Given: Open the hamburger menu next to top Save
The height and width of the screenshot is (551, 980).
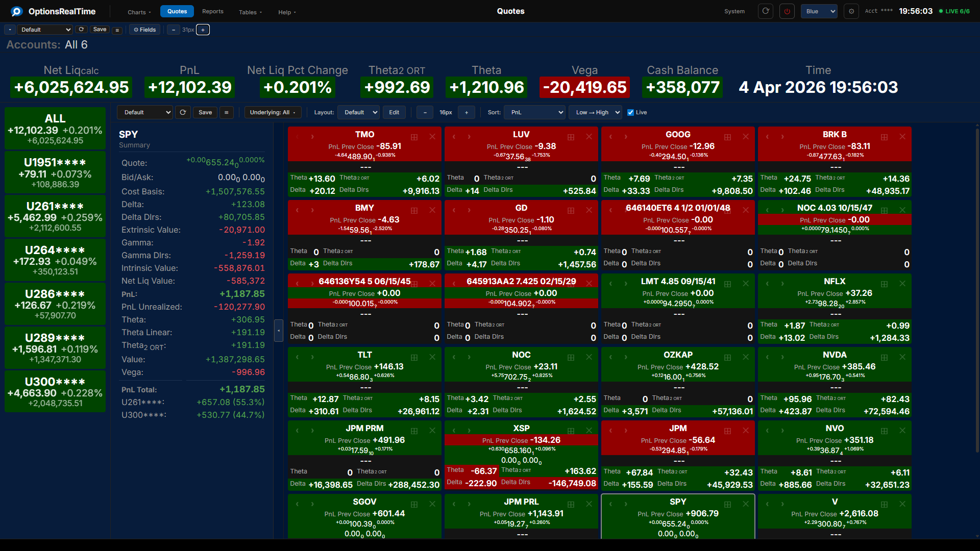Looking at the screenshot, I should [x=117, y=30].
